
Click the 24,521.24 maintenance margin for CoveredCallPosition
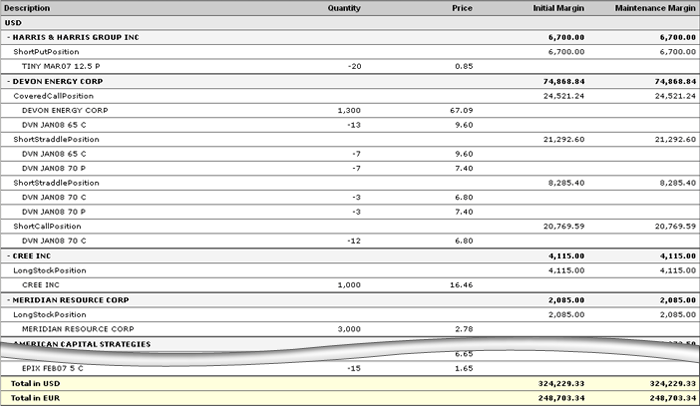pos(675,96)
